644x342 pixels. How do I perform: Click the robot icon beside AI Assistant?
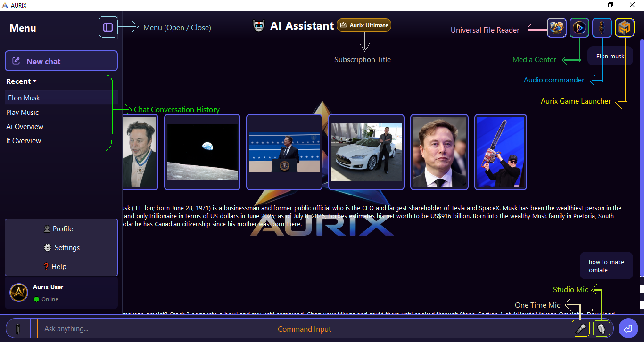pos(259,26)
